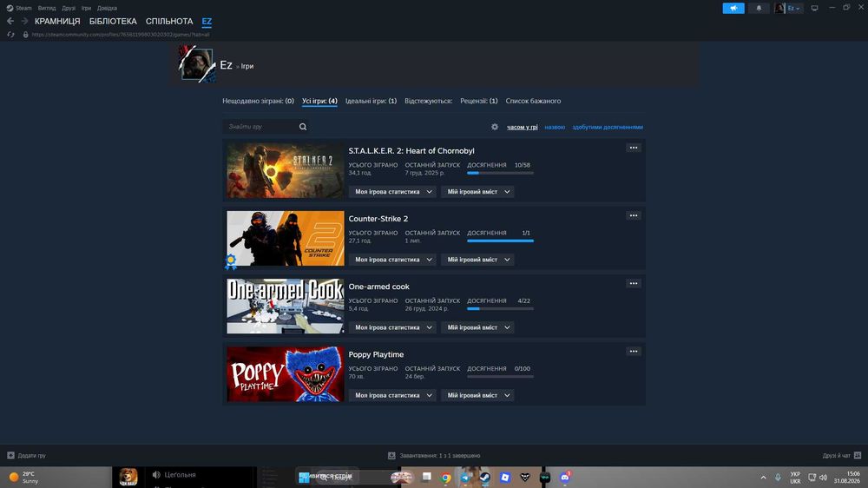Select Усі ігри tab

click(319, 101)
